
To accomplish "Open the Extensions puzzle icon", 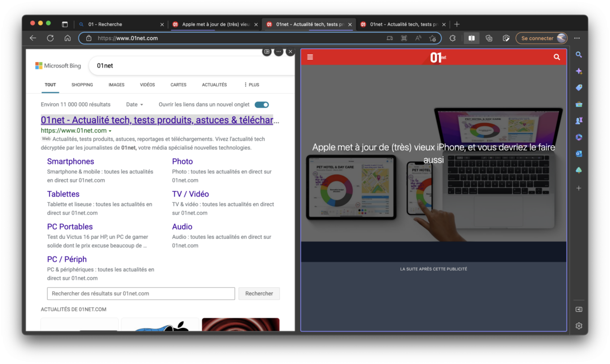I will (453, 38).
